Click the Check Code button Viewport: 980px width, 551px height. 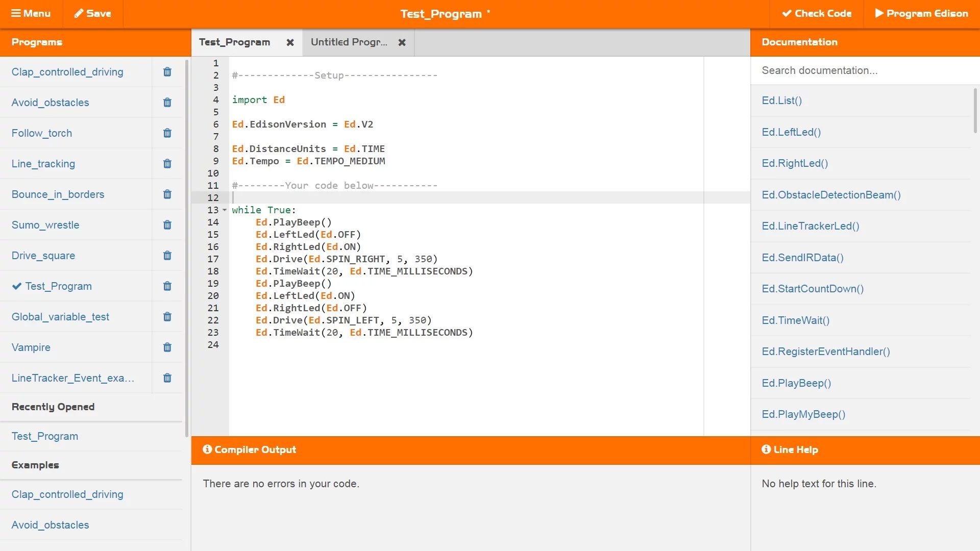[817, 13]
